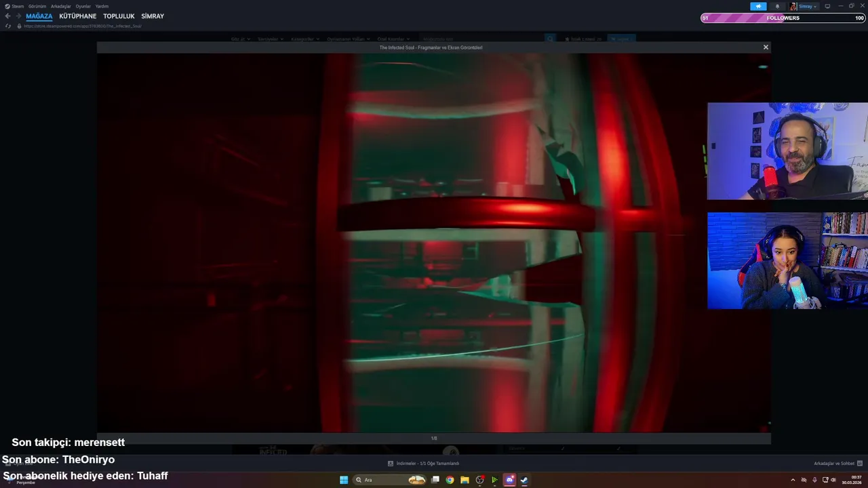868x488 pixels.
Task: Go forward with Steam's forward arrow
Action: 18,16
